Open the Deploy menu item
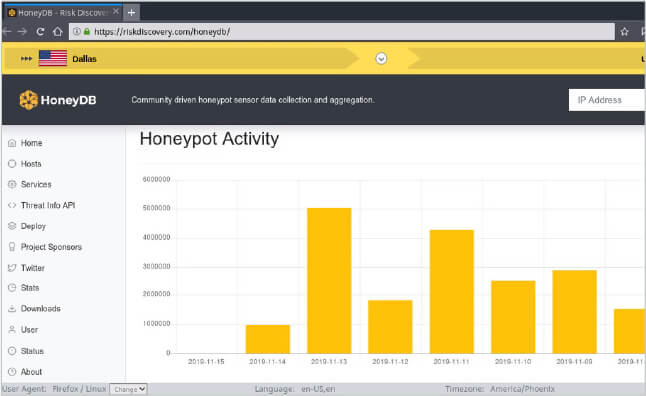The width and height of the screenshot is (646, 396). [33, 226]
